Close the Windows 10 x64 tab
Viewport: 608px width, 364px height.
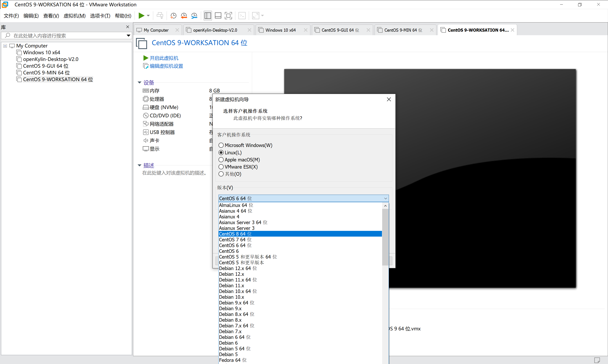pos(305,30)
